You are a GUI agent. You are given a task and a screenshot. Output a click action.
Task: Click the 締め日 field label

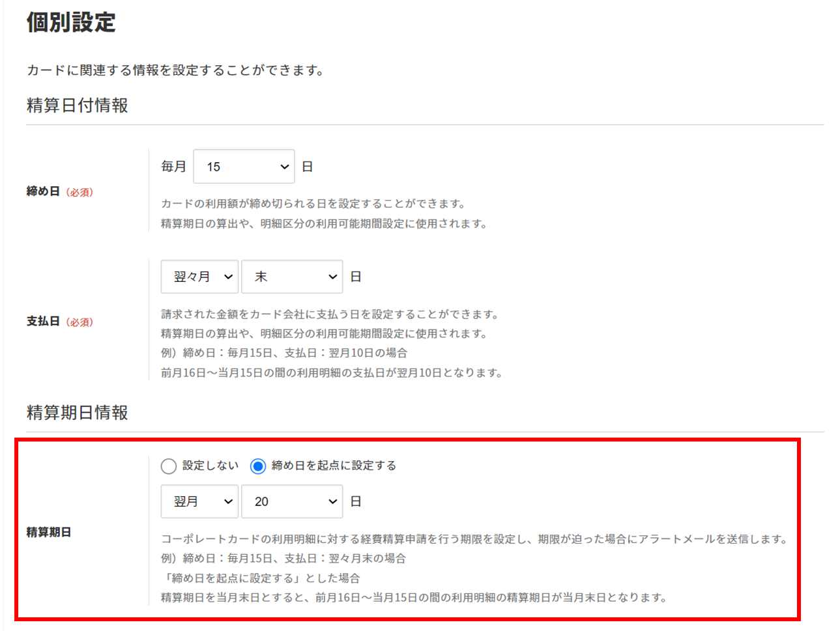[x=43, y=191]
